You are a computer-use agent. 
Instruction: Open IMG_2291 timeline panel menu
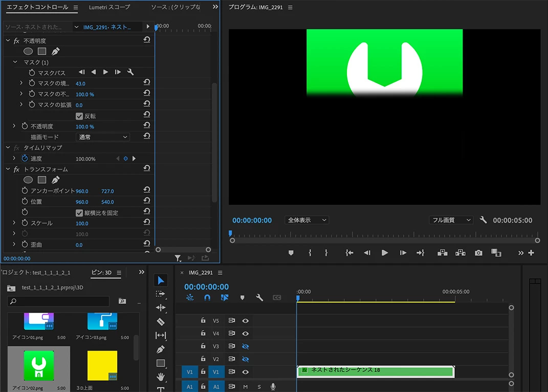pyautogui.click(x=220, y=272)
